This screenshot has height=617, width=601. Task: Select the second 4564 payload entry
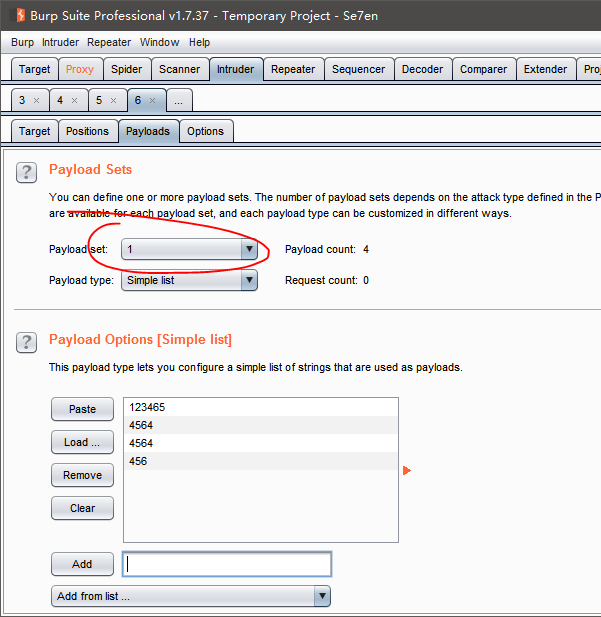(261, 443)
